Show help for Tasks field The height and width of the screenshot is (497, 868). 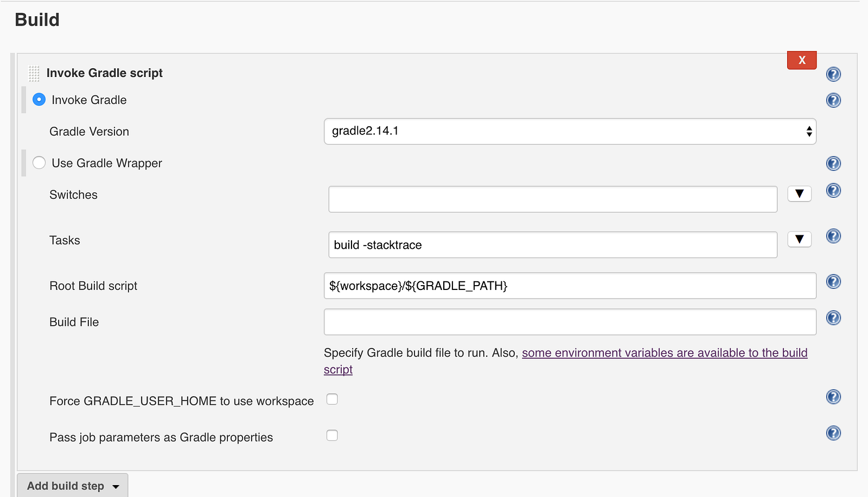(x=833, y=236)
